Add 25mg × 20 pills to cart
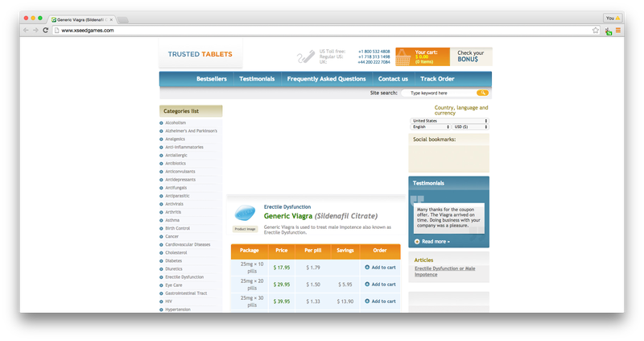 click(x=384, y=285)
